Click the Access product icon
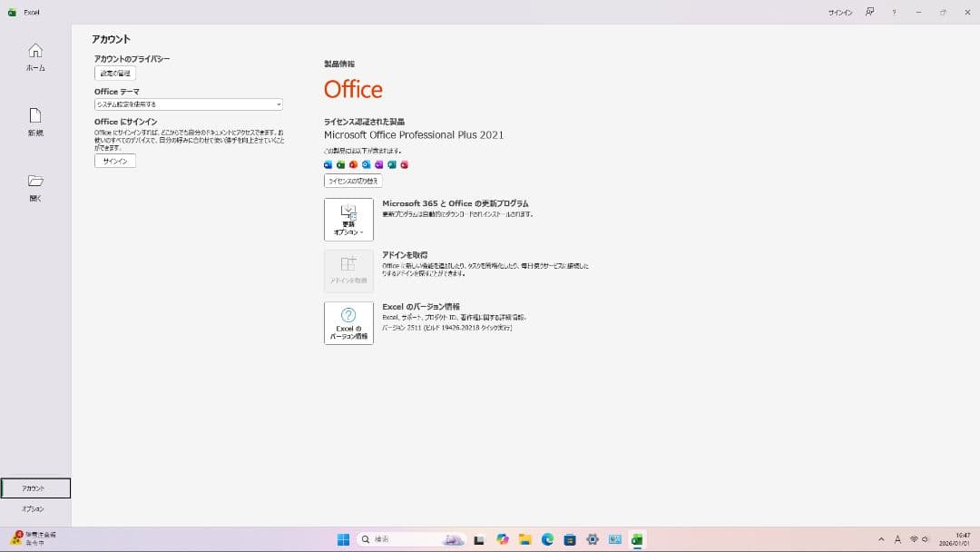The width and height of the screenshot is (980, 552). pyautogui.click(x=403, y=164)
